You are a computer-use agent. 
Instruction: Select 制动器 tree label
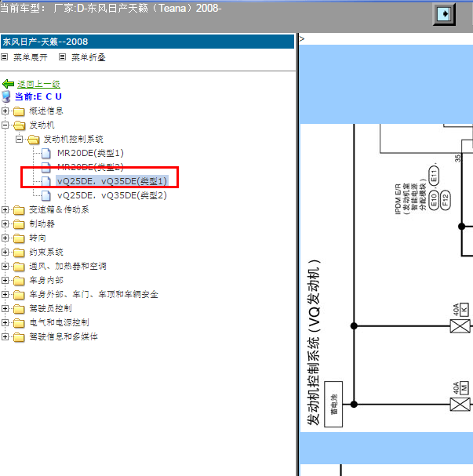point(42,223)
